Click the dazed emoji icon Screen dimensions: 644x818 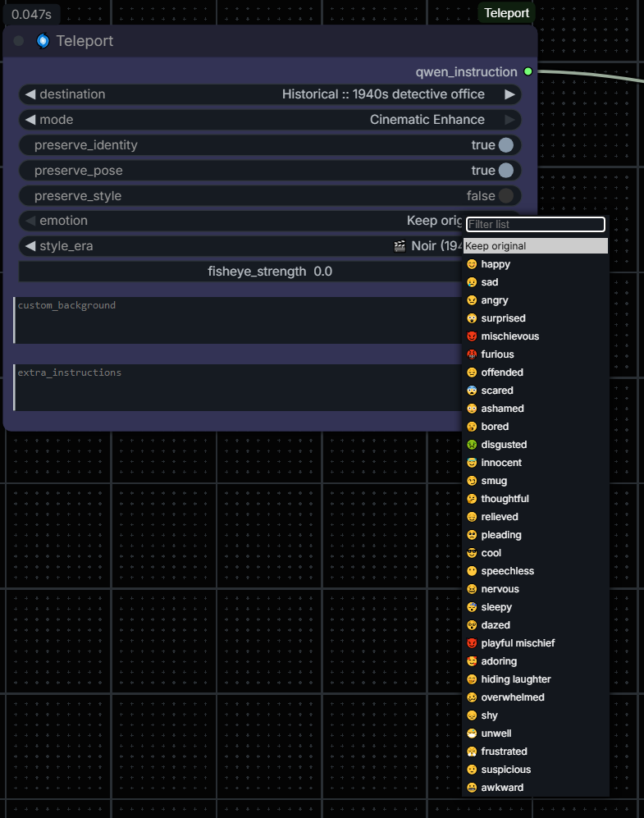point(472,625)
